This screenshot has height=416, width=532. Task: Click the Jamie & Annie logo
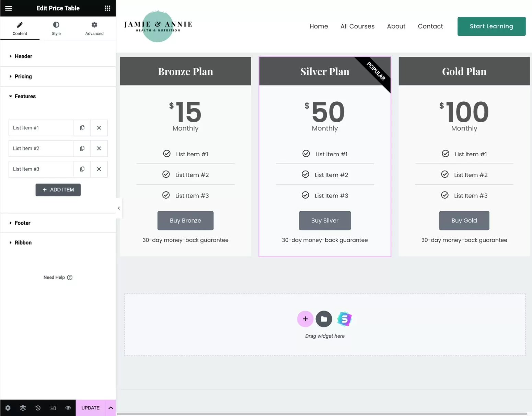158,26
